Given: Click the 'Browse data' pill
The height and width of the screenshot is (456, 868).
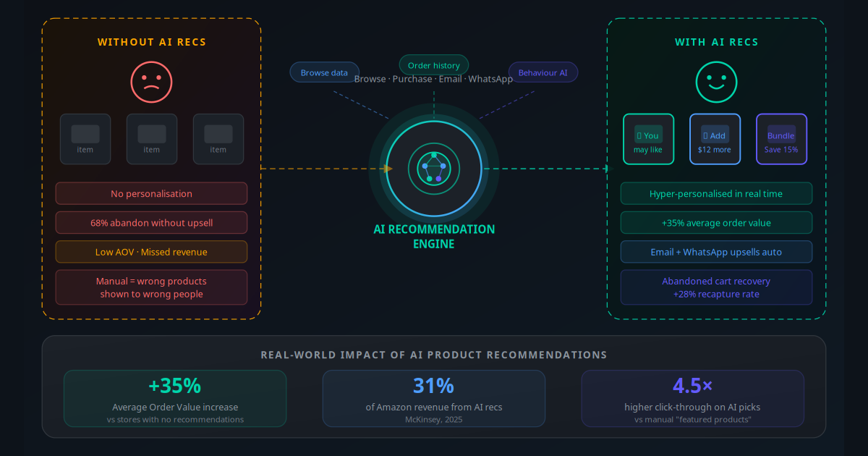Looking at the screenshot, I should click(324, 72).
